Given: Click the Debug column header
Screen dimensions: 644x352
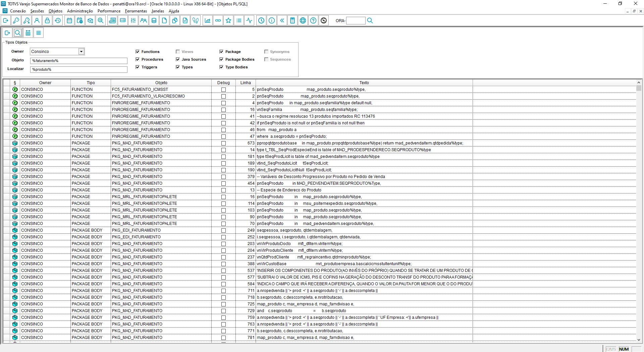Looking at the screenshot, I should 224,83.
